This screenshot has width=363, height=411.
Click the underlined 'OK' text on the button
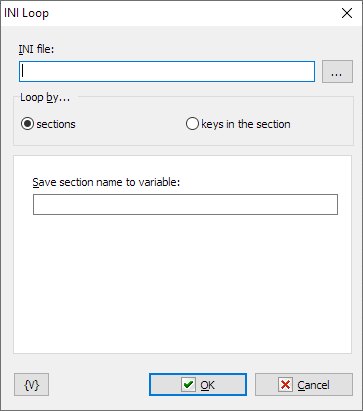(x=207, y=385)
